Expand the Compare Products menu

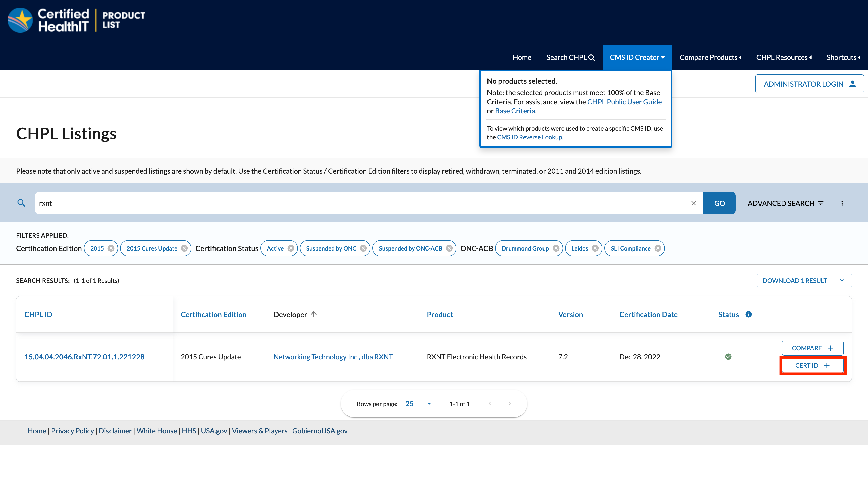coord(710,57)
